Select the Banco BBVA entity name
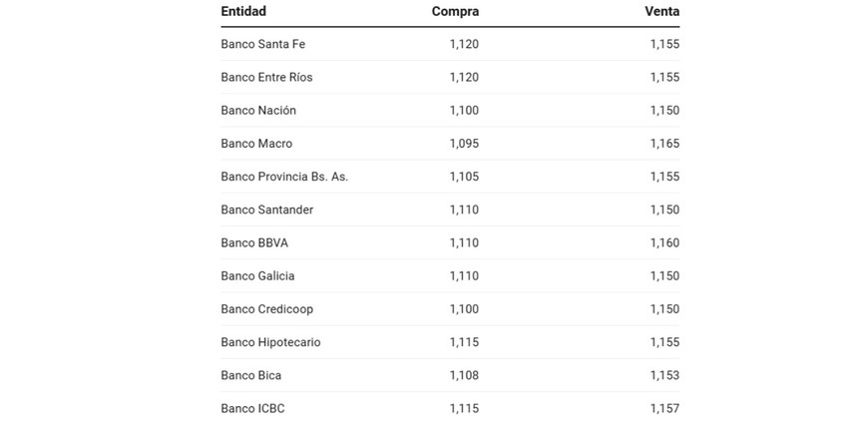The height and width of the screenshot is (437, 868). [x=254, y=242]
